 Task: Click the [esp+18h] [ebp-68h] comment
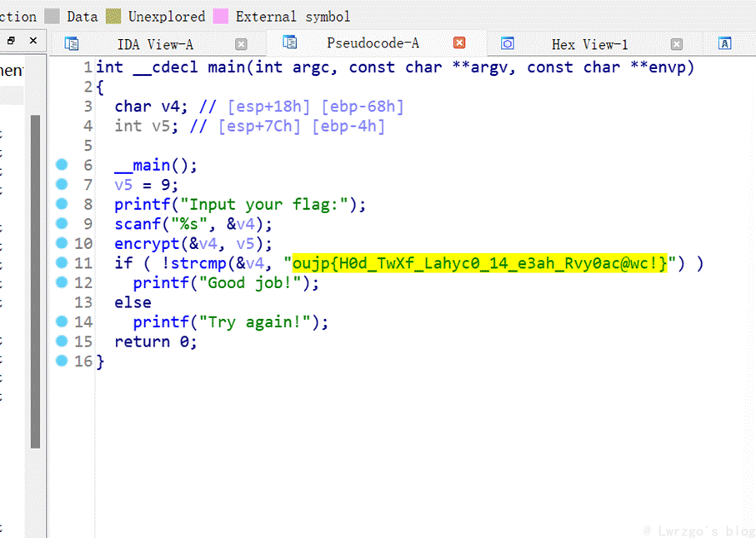pos(316,107)
